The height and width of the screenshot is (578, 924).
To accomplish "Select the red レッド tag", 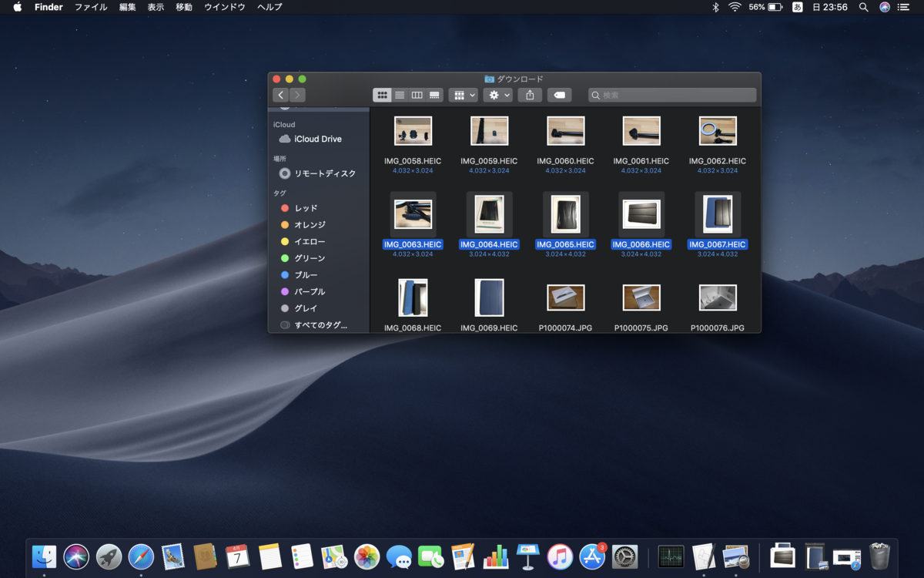I will [x=305, y=208].
